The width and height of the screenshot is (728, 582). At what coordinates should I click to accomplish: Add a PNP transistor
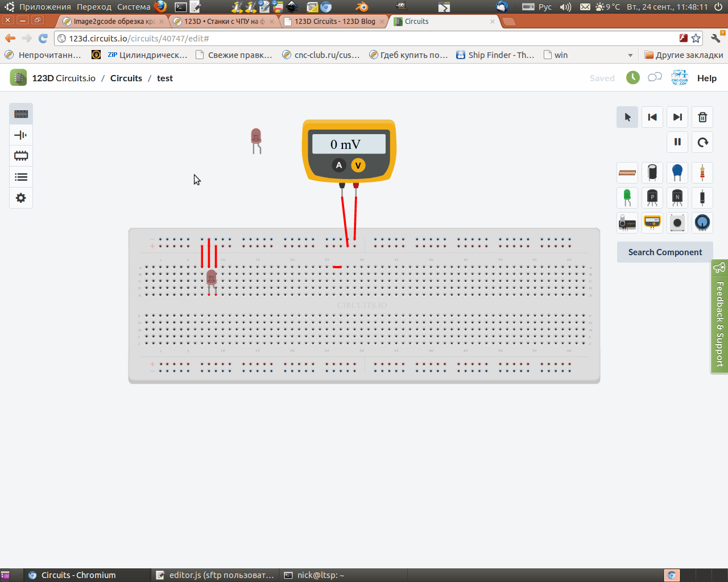(652, 198)
